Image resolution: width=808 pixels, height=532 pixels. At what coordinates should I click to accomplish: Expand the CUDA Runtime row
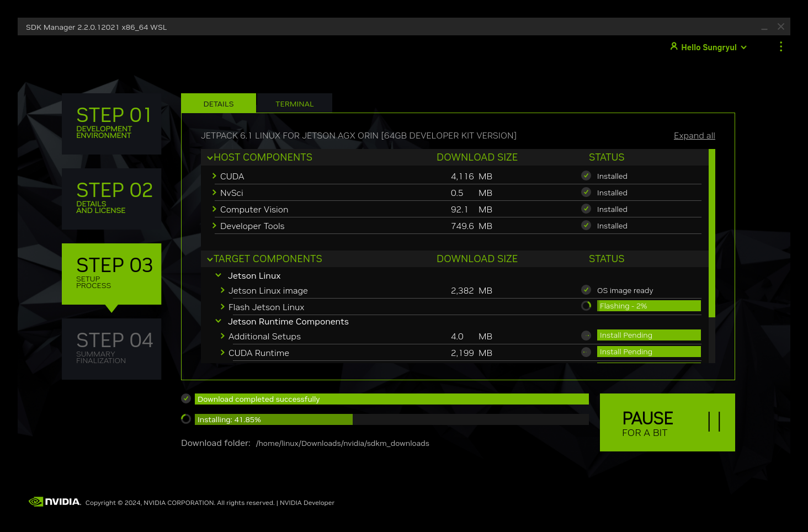tap(222, 353)
